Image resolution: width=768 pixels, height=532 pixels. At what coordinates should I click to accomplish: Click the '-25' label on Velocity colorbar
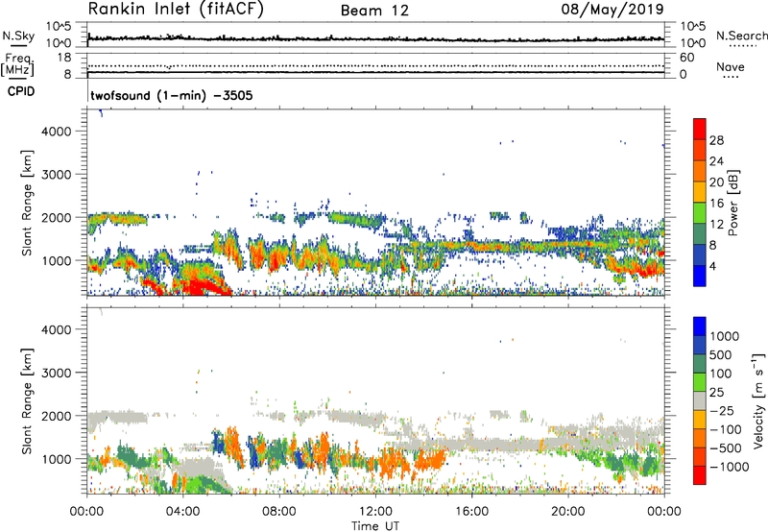click(x=723, y=411)
